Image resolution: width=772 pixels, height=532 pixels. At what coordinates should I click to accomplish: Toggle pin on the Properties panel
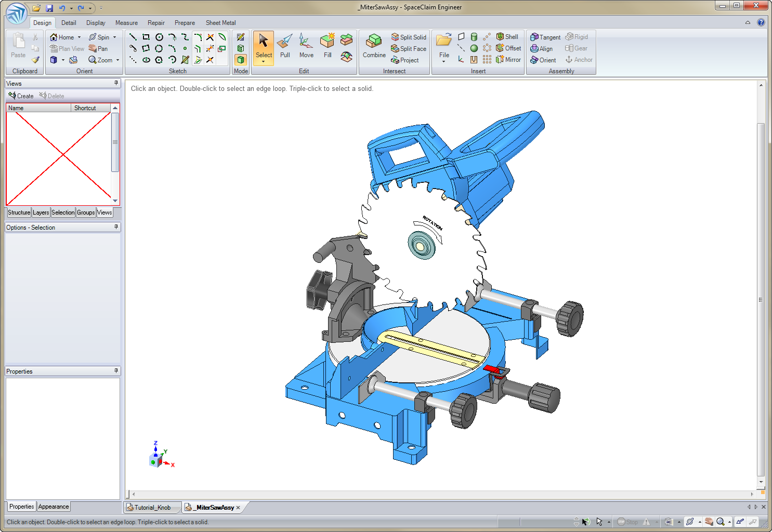[116, 371]
